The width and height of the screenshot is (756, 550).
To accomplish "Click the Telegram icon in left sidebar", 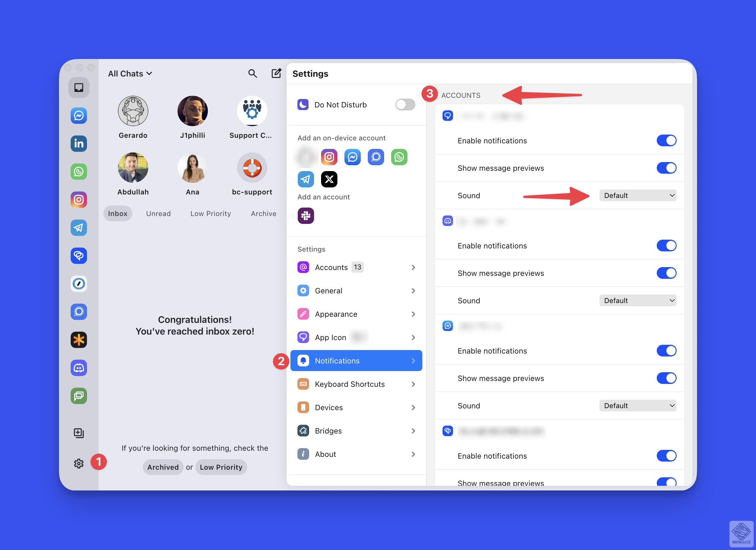I will tap(79, 228).
